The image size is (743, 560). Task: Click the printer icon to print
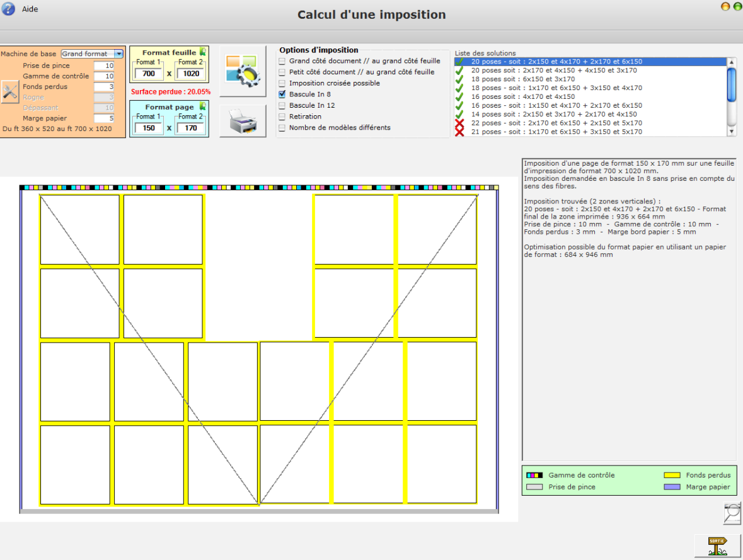click(243, 122)
